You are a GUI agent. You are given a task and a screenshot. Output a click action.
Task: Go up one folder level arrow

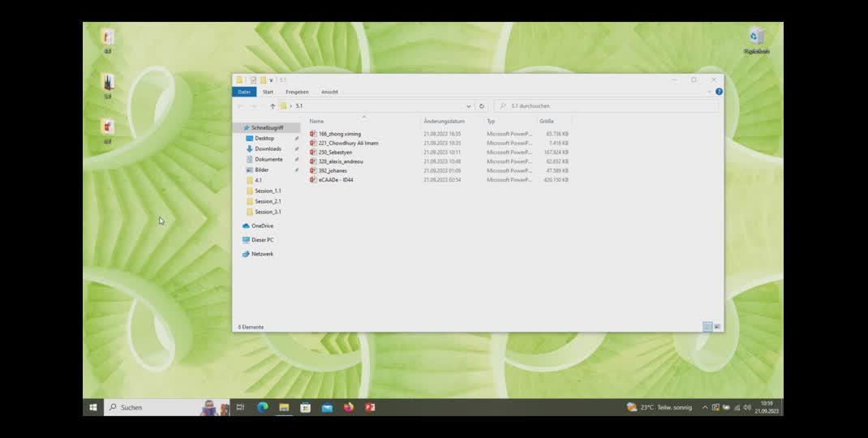(273, 106)
